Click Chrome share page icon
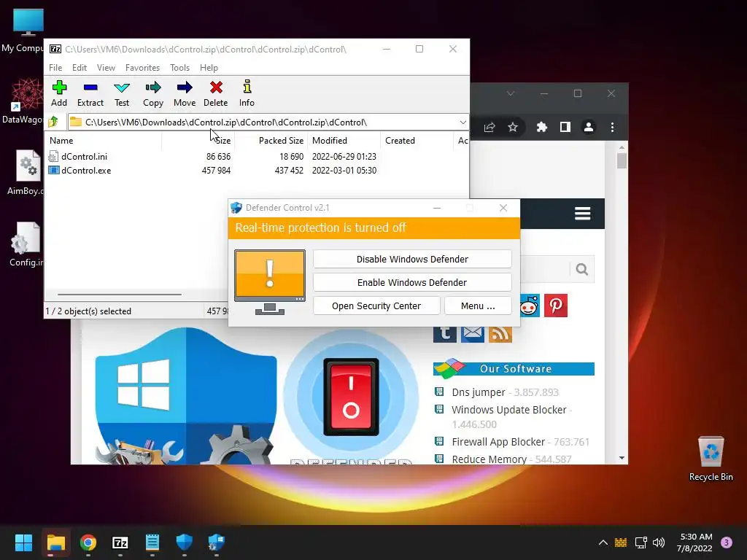 [489, 127]
